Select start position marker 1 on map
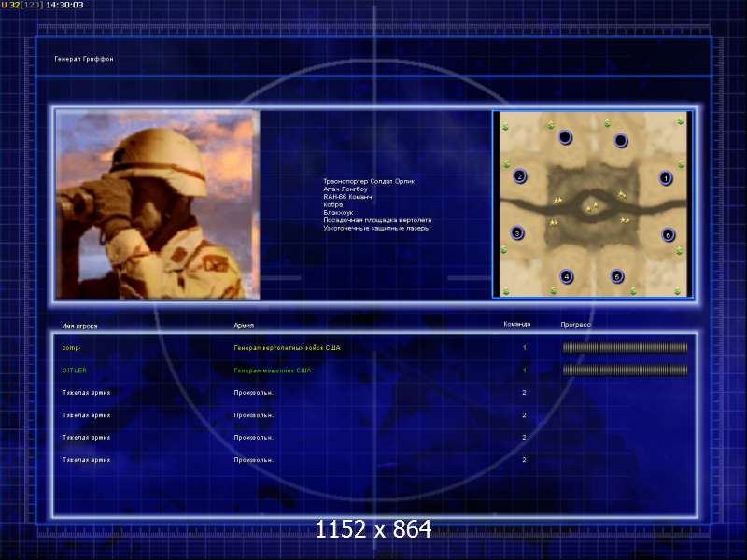 pyautogui.click(x=666, y=178)
